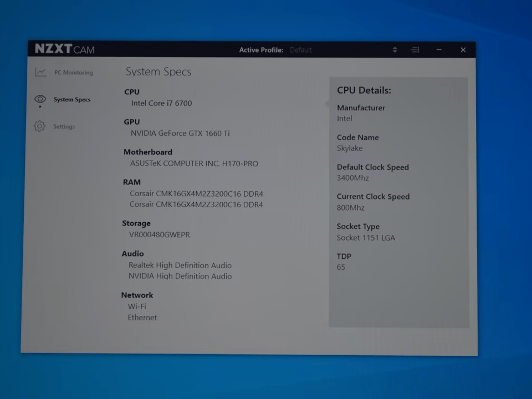Select the System Specs menu item
This screenshot has width=532, height=399.
coord(72,99)
